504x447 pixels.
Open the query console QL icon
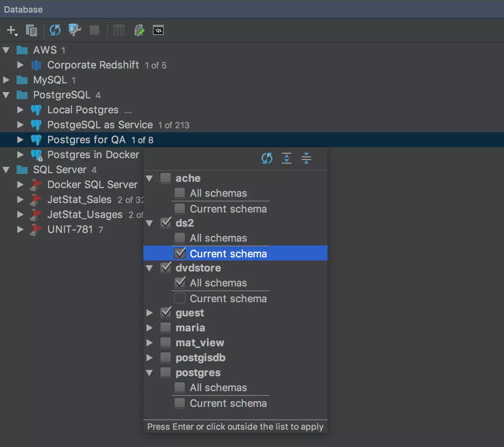(x=158, y=30)
